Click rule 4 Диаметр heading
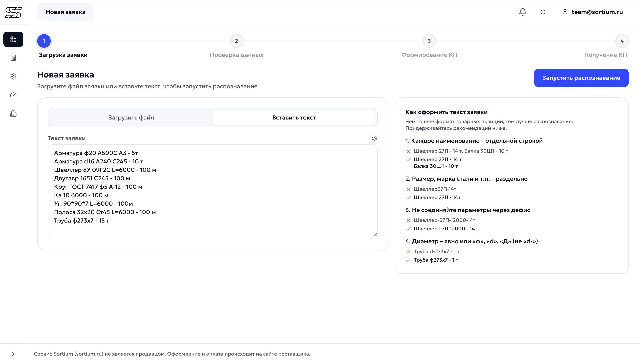Viewport: 639px width, 364px height. pyautogui.click(x=471, y=241)
